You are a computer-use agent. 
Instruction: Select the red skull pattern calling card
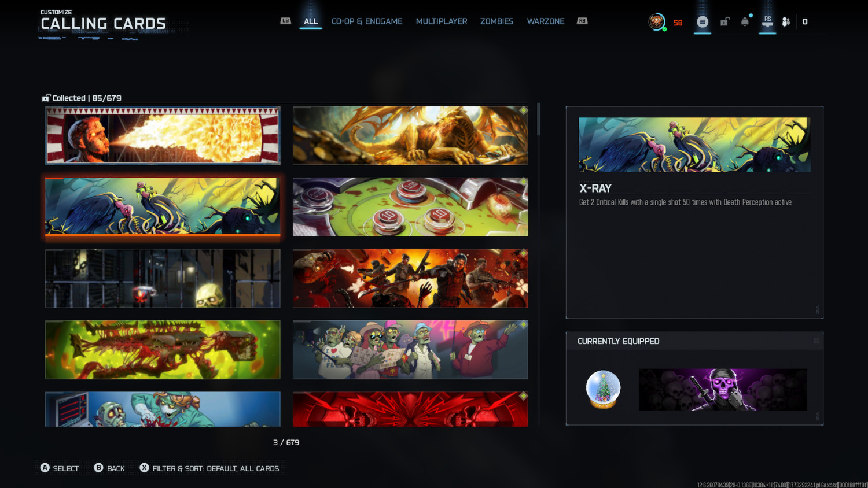coord(410,409)
